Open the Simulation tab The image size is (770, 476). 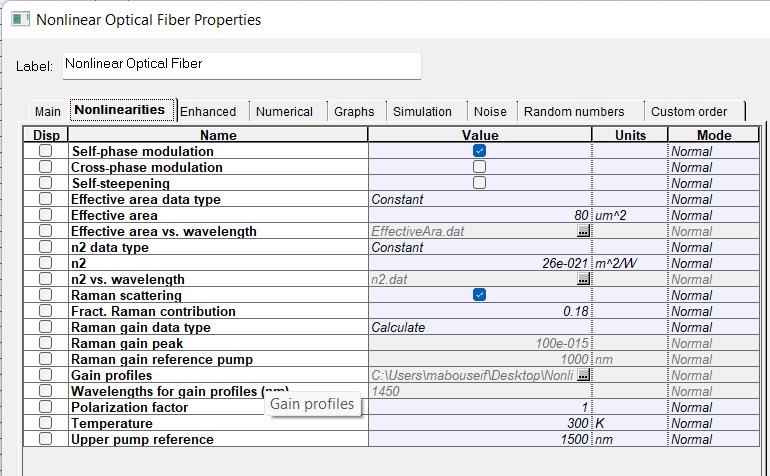422,111
